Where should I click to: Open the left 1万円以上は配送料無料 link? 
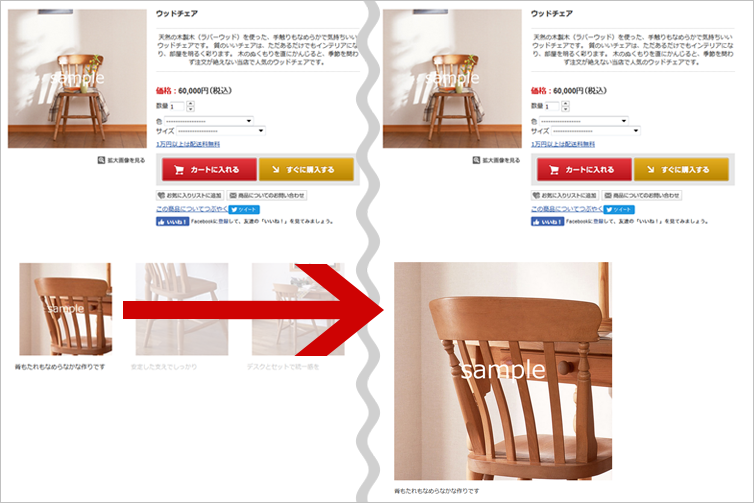(188, 144)
